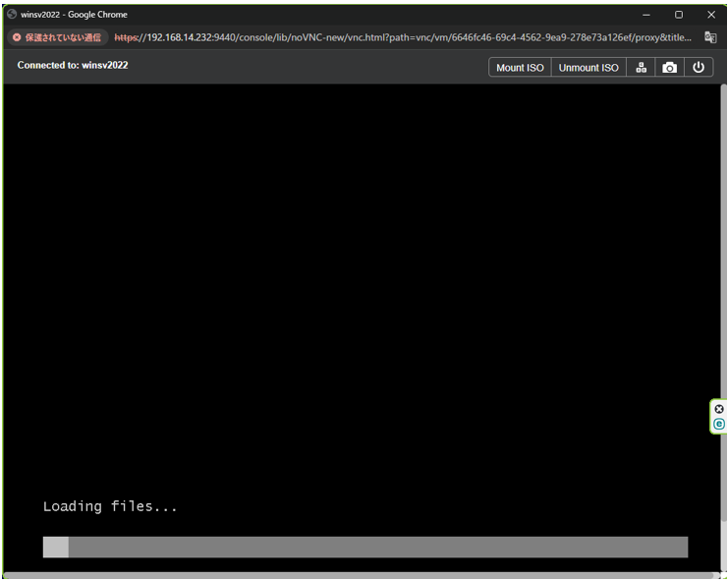Screen dimensions: 728x581
Task: Click the vertical scrollbar on the right
Action: [x=724, y=302]
